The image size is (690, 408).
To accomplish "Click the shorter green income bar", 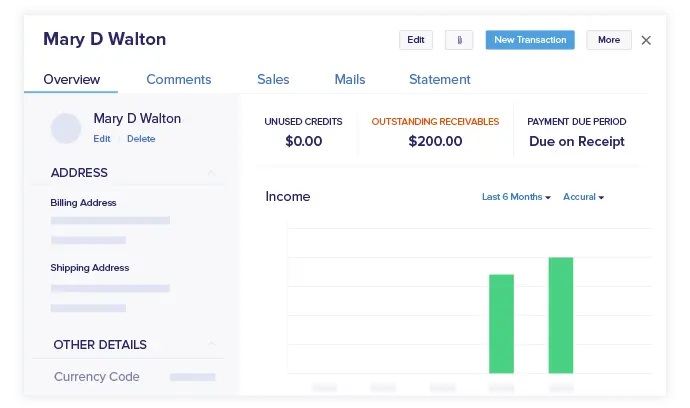I will point(501,323).
